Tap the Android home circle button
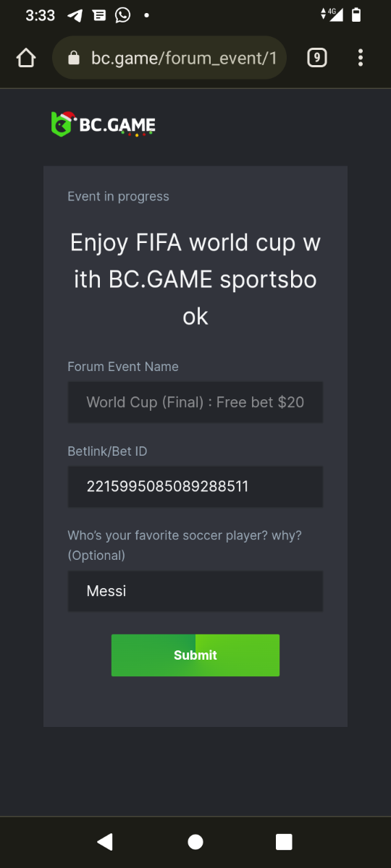The image size is (391, 868). tap(195, 841)
